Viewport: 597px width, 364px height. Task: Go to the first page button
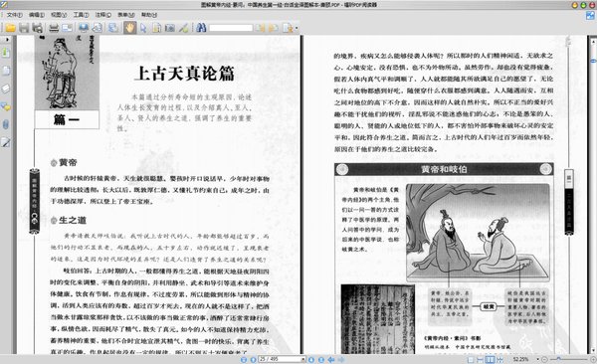click(244, 359)
